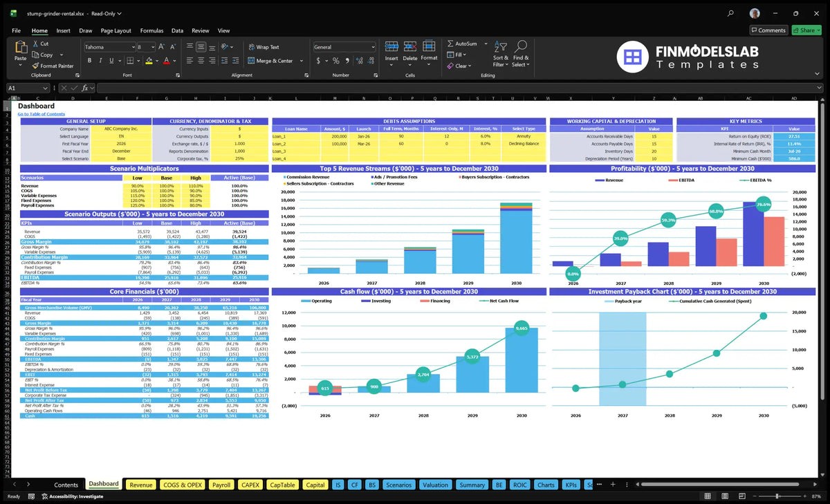This screenshot has width=830, height=504.
Task: Apply the red font color A
Action: [x=166, y=61]
